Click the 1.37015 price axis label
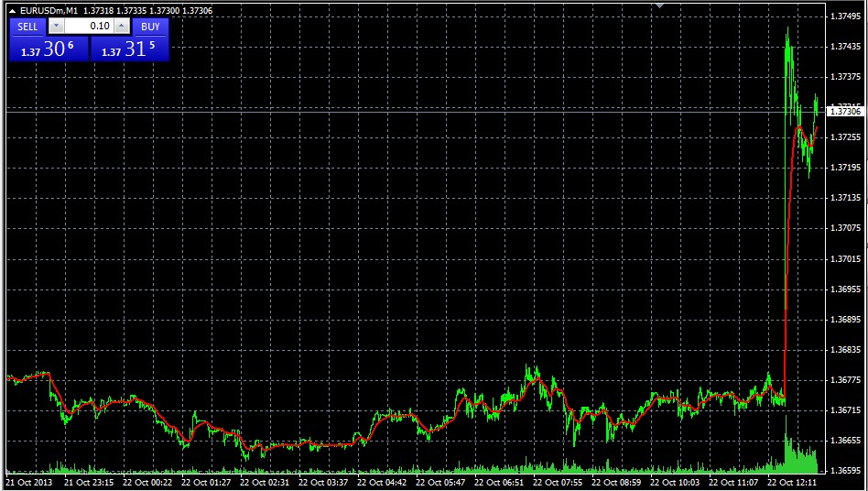This screenshot has height=491, width=868. (x=845, y=259)
